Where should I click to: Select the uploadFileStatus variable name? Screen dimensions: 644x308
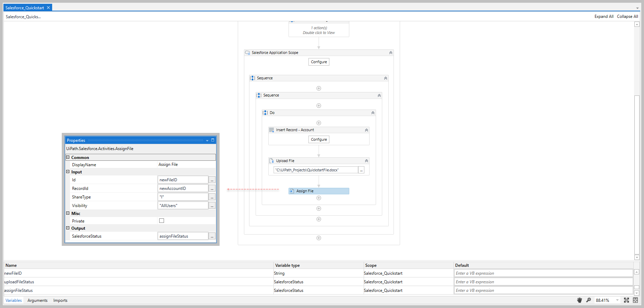[19, 282]
